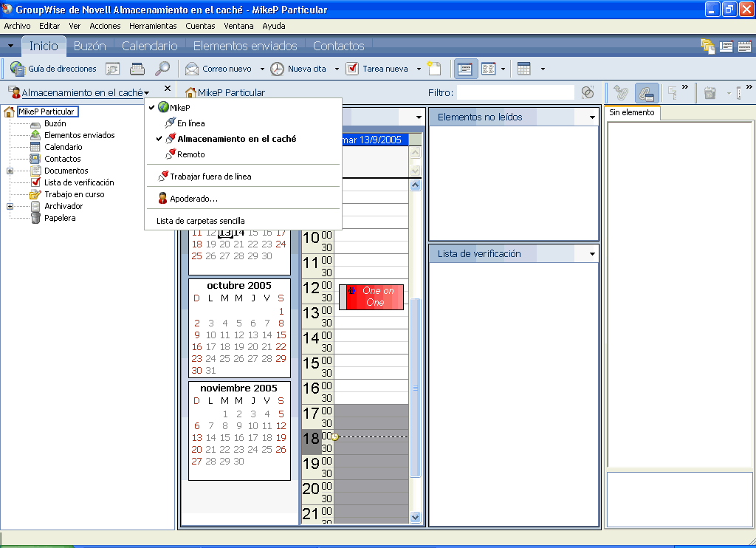Click the Filtro text field
Image resolution: width=756 pixels, height=548 pixels.
(515, 92)
